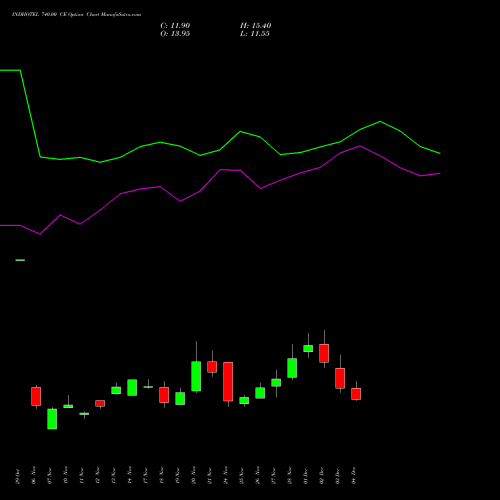Image resolution: width=500 pixels, height=500 pixels.
Task: Click the 01 Dec date axis label
Action: click(306, 476)
